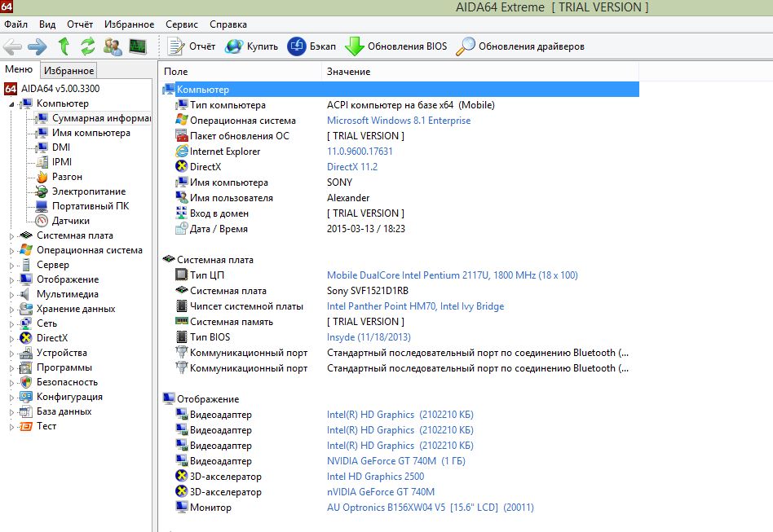Collapse the Компьютер tree node
This screenshot has height=532, width=773.
(11, 104)
